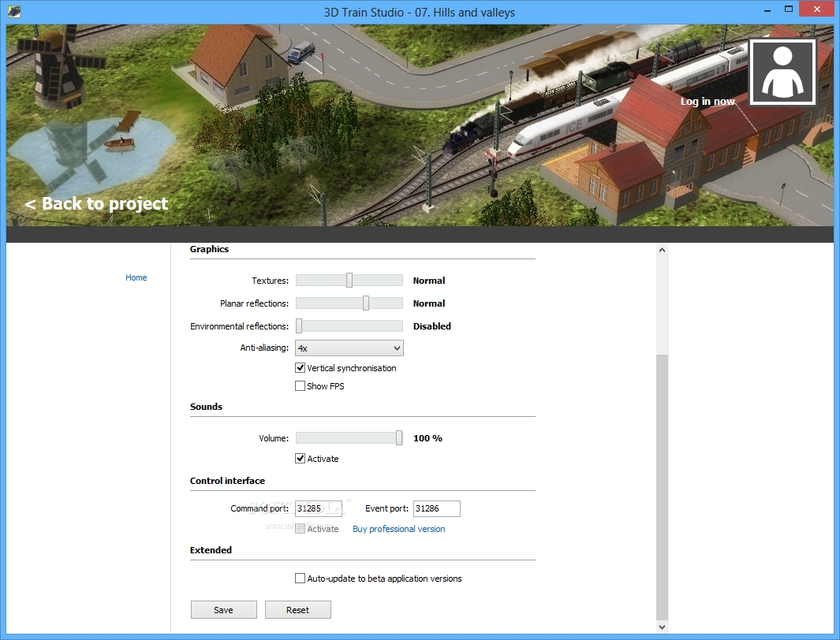
Task: Click the user profile avatar icon
Action: (782, 72)
